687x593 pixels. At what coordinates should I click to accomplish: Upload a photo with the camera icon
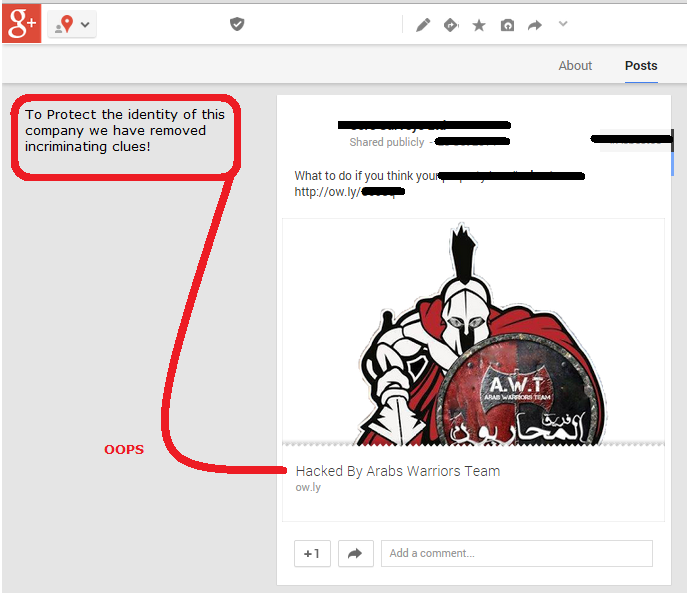tap(507, 25)
